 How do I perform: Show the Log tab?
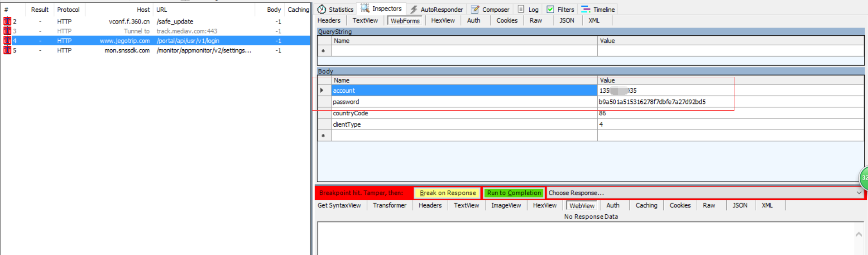coord(528,9)
